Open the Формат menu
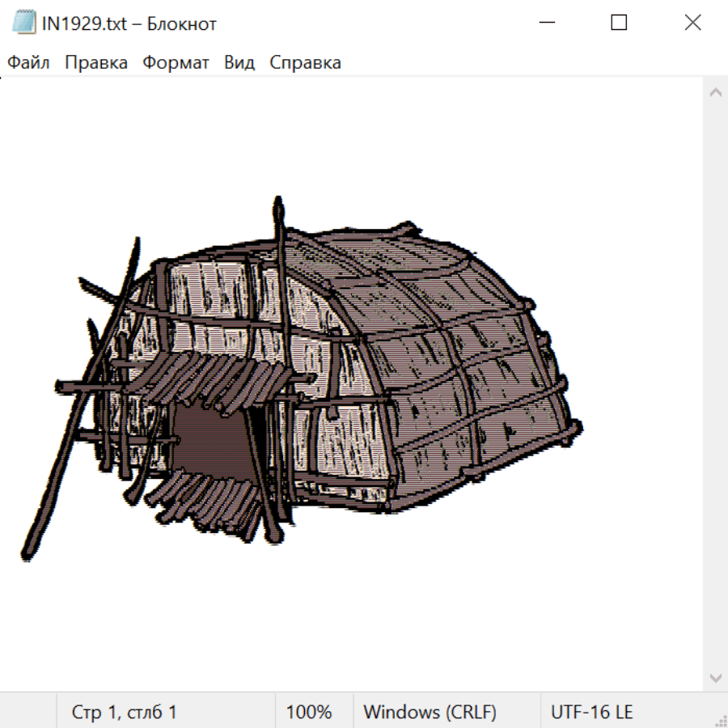 click(176, 62)
